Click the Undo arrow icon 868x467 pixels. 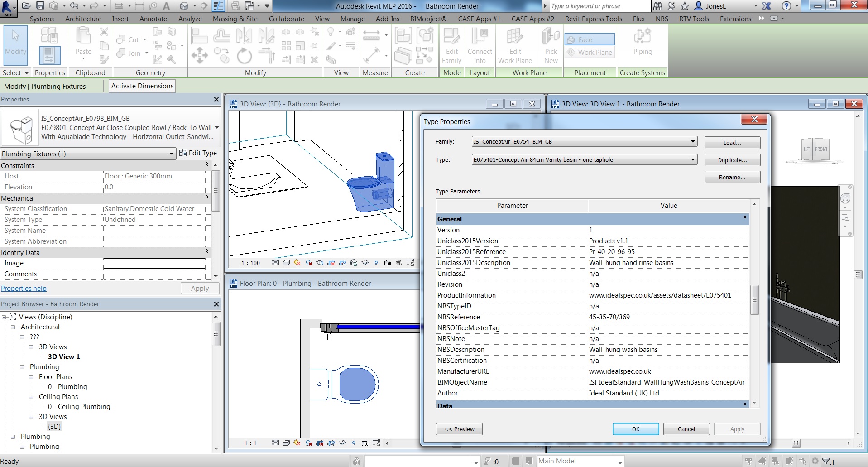[x=74, y=6]
